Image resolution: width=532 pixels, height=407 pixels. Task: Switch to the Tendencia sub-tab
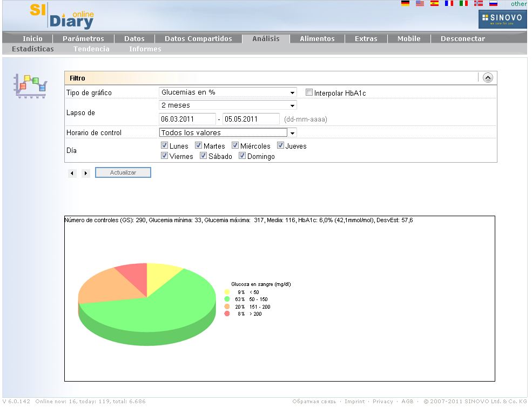coord(91,49)
